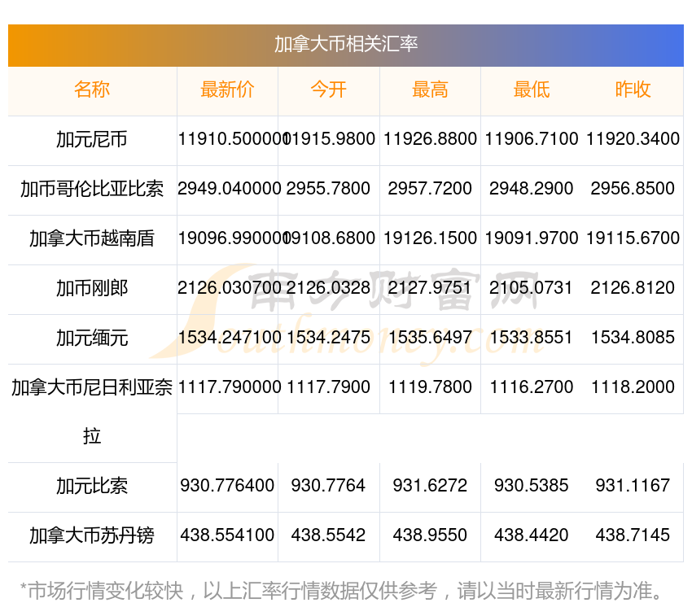
Task: Click the previous close 2956.8500
Action: pos(633,189)
